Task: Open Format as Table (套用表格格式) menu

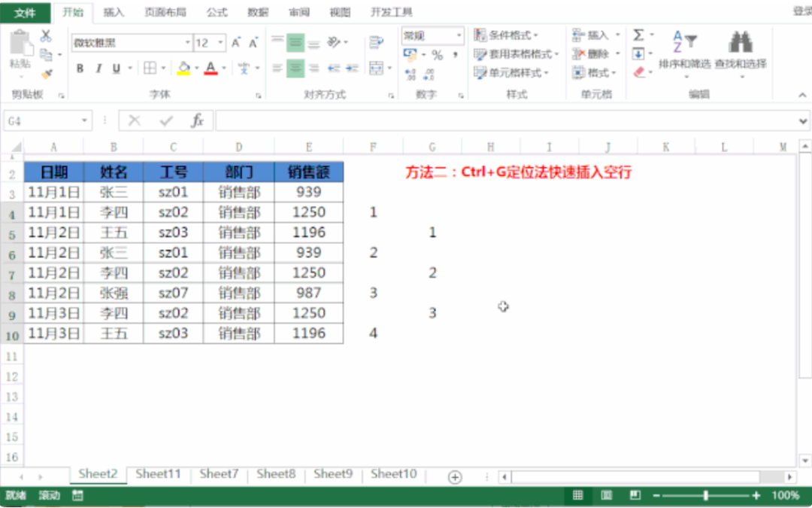Action: click(x=517, y=54)
